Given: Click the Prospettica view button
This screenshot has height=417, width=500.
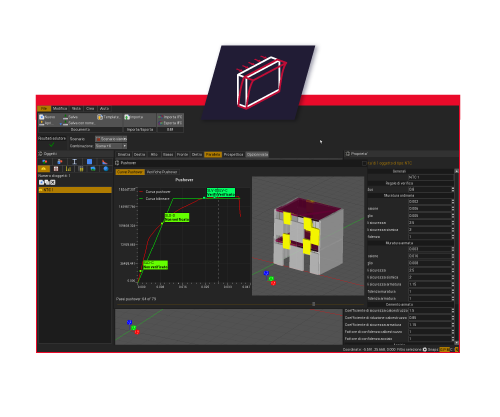Looking at the screenshot, I should pyautogui.click(x=233, y=155).
